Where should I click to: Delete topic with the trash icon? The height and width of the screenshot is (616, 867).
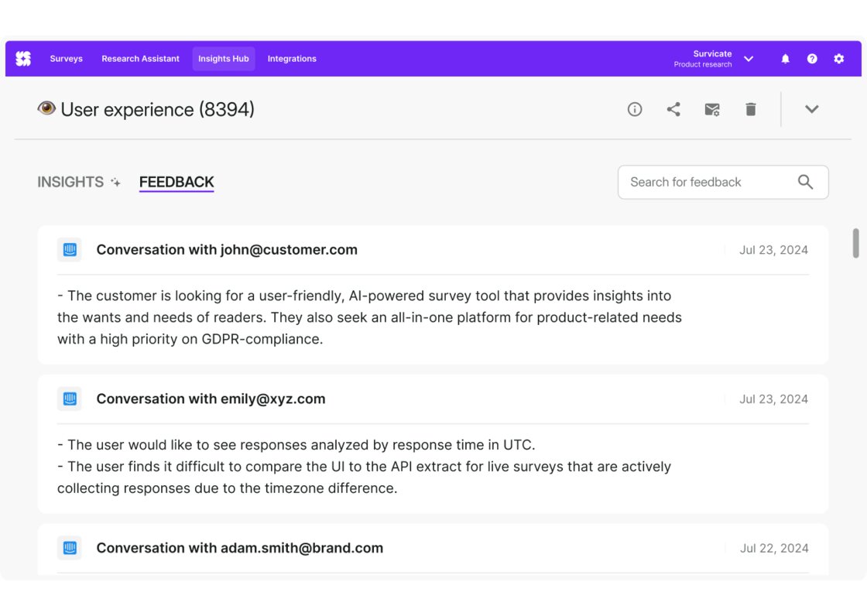[x=750, y=109]
